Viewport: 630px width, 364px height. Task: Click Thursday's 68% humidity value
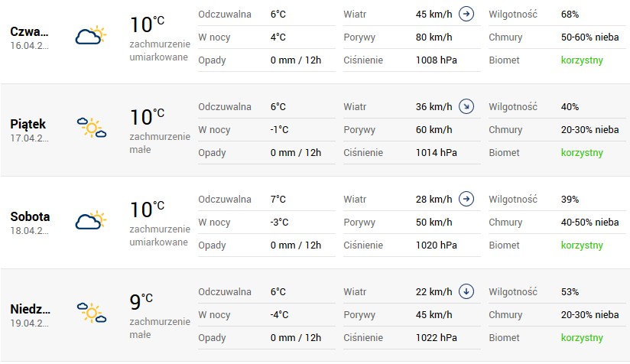coord(570,15)
